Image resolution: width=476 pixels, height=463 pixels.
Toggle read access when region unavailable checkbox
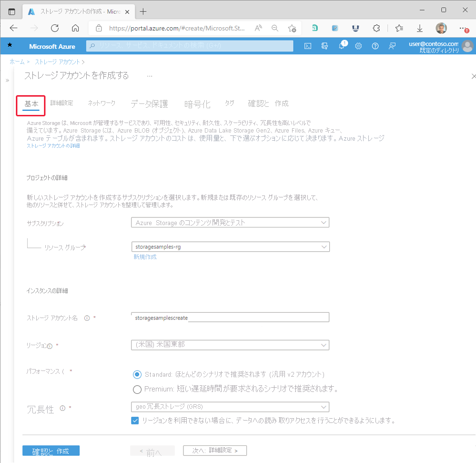coord(135,421)
